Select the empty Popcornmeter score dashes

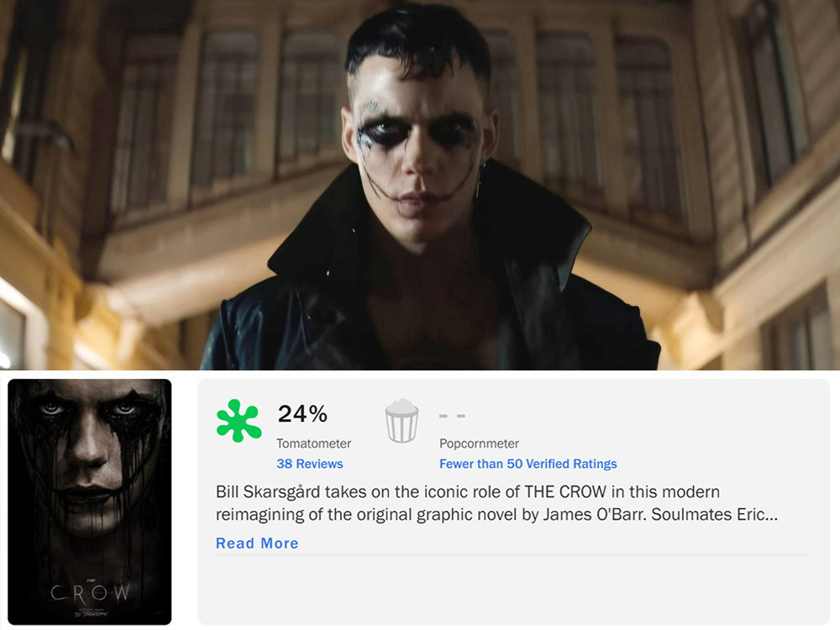click(452, 415)
